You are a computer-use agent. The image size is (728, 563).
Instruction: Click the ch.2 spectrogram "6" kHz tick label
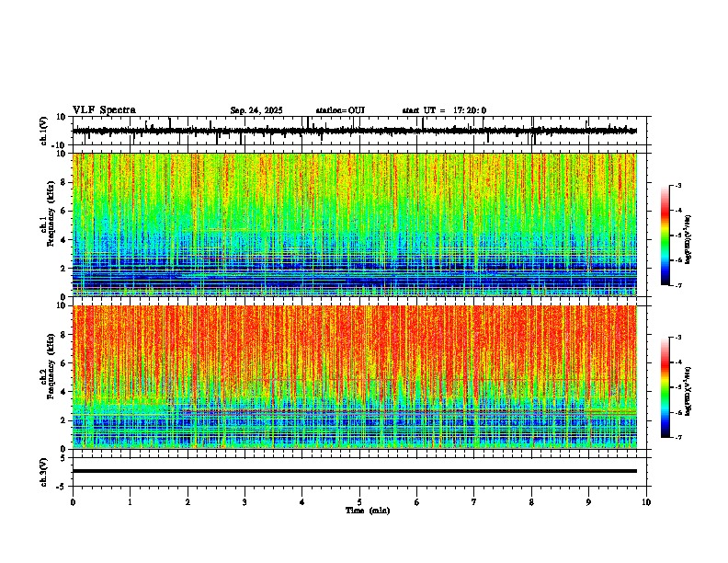64,363
